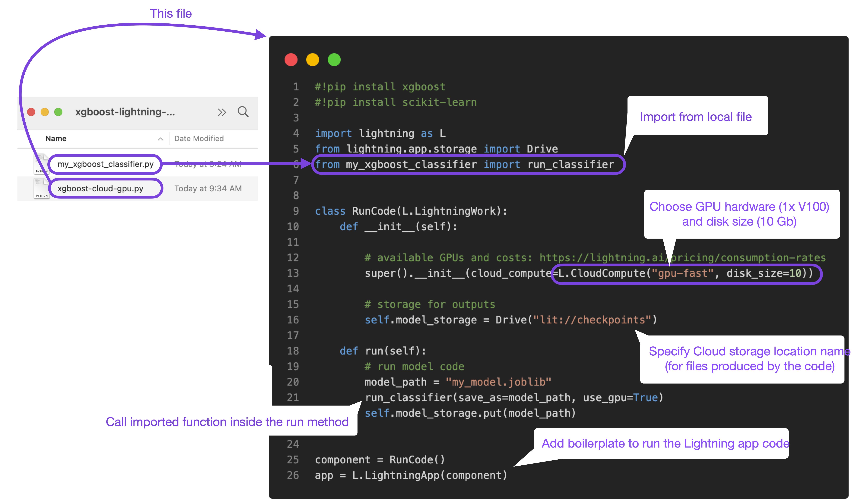
Task: Sort files by the Date Modified column header
Action: pyautogui.click(x=199, y=138)
